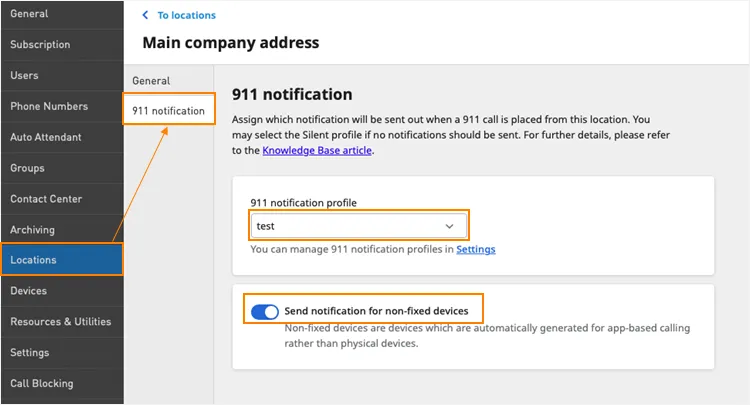Click the back chevron next to To locations
Image resolution: width=750 pixels, height=405 pixels.
click(145, 15)
